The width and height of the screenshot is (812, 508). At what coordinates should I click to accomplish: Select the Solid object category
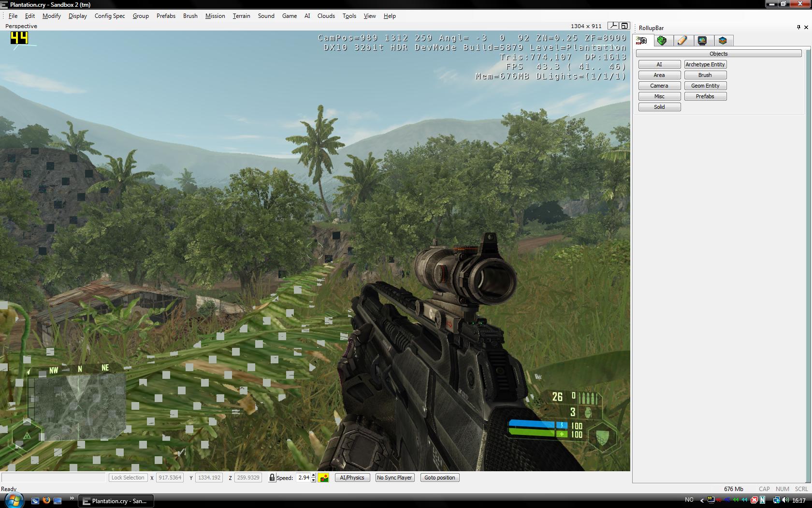(x=659, y=107)
